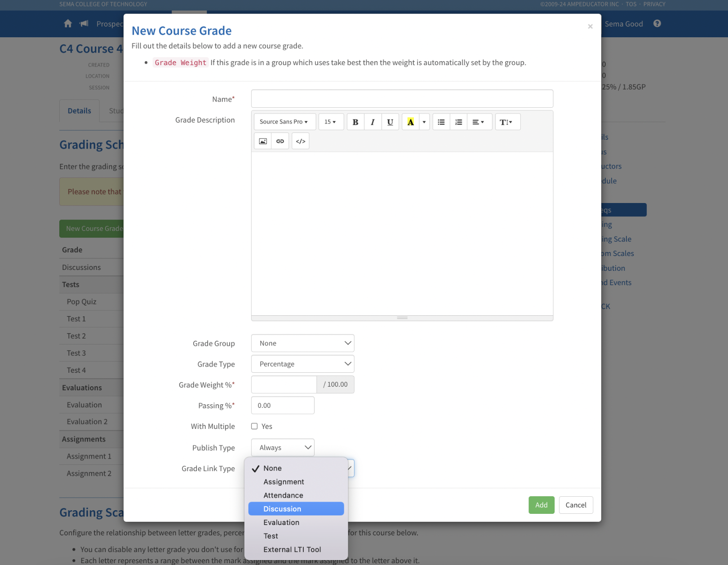Cancel the new course grade dialog
Viewport: 728px width, 565px height.
pos(576,505)
